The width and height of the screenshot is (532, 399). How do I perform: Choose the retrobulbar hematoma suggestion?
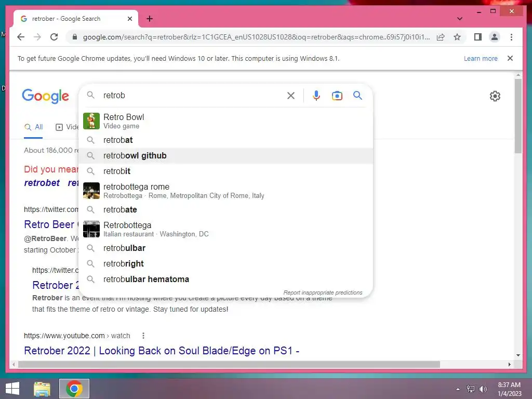coord(225,279)
